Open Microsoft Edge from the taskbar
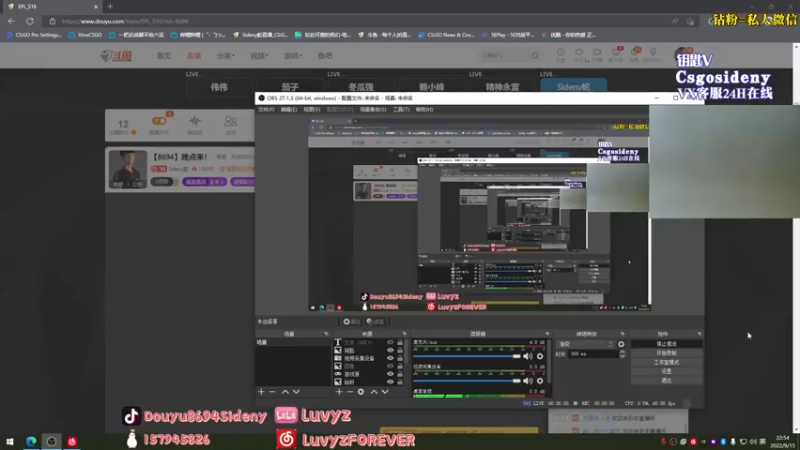Image resolution: width=800 pixels, height=450 pixels. point(31,441)
